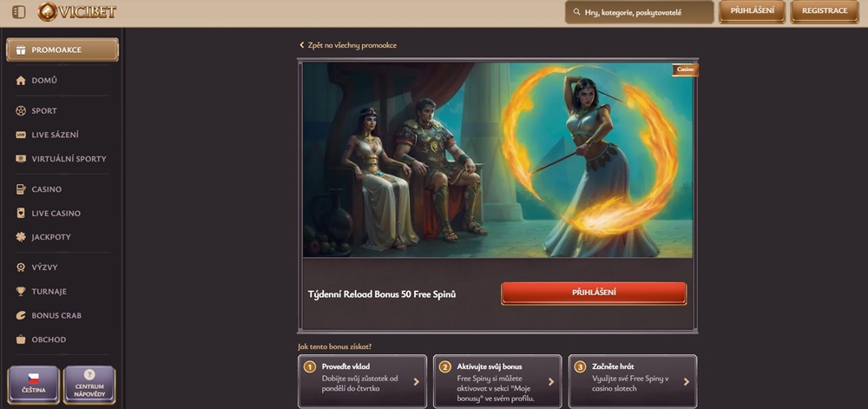Screen dimensions: 868x409
Task: Go back via Zpět na všechny promoakce
Action: tap(348, 45)
